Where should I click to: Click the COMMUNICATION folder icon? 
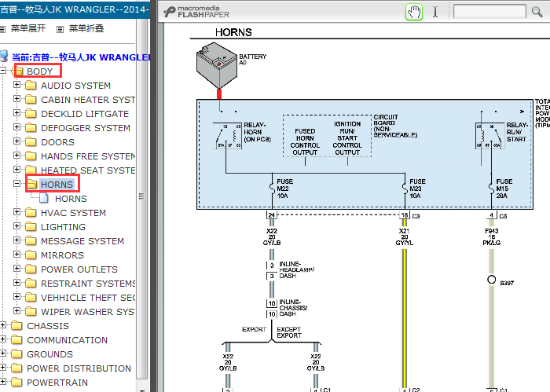(16, 339)
